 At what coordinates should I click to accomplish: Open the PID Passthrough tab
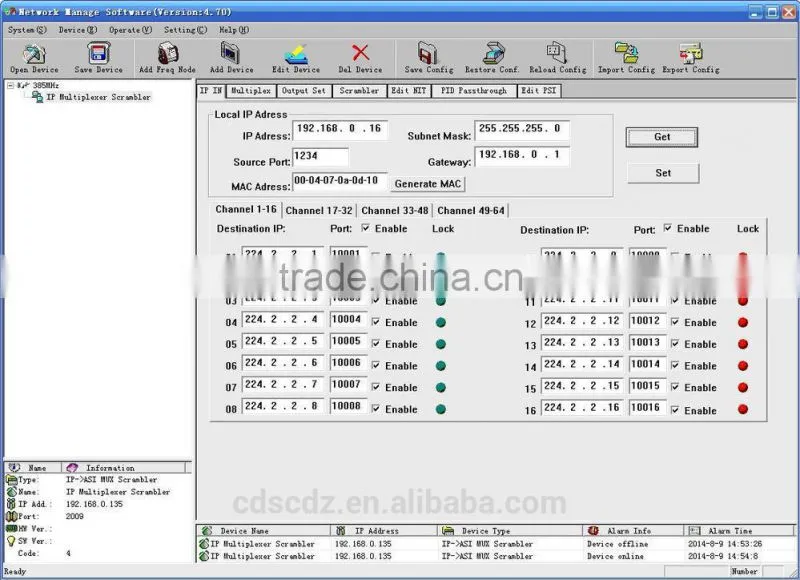click(x=473, y=91)
